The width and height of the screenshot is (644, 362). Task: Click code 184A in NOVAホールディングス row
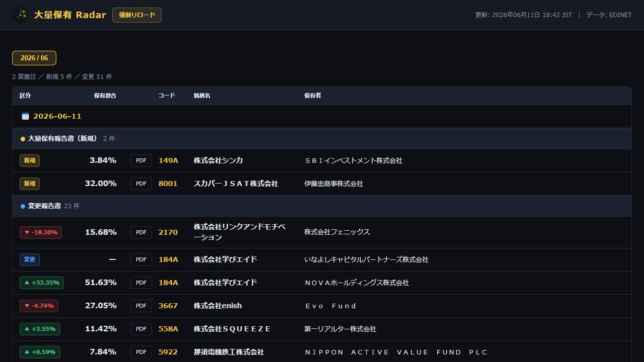pos(168,283)
